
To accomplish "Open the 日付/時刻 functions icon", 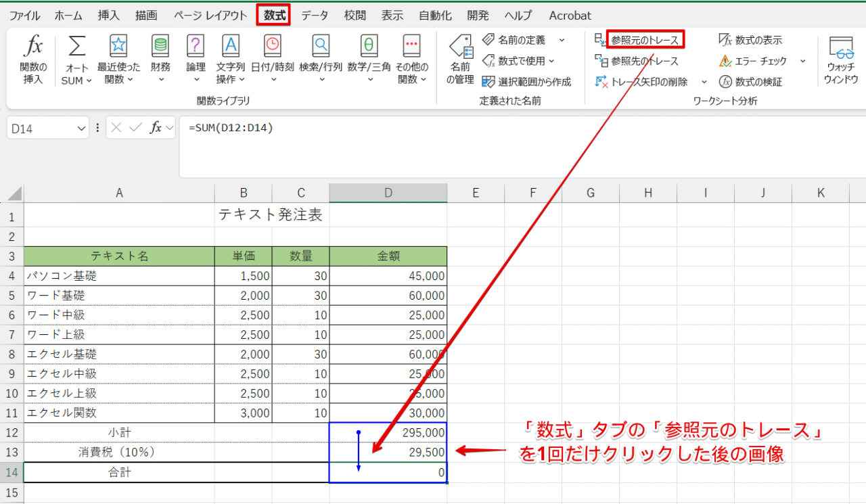I will 273,46.
